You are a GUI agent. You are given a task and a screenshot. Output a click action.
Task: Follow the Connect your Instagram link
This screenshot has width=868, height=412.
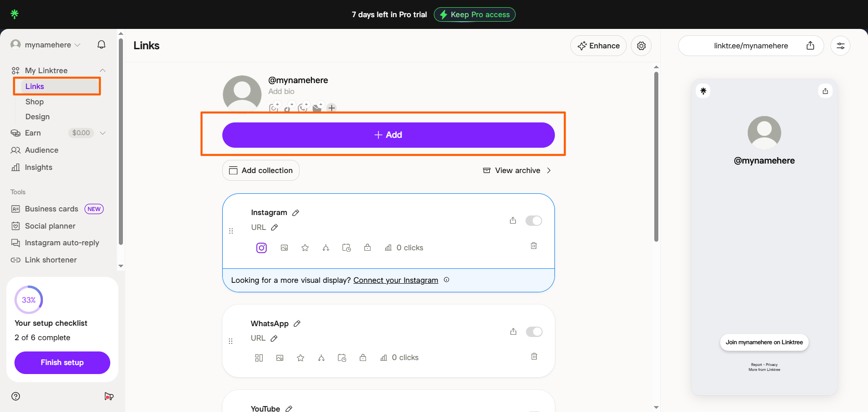coord(396,280)
